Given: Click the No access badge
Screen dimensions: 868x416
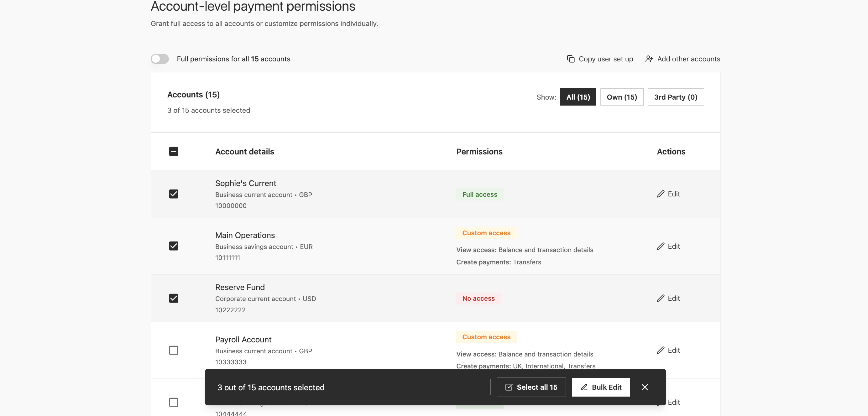Looking at the screenshot, I should 478,299.
